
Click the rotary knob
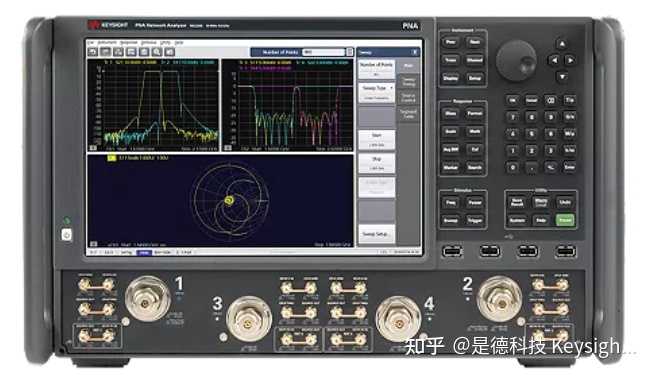point(516,61)
